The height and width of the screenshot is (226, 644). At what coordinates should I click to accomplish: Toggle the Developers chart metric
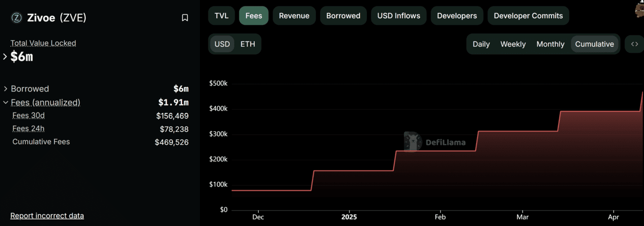pos(457,16)
